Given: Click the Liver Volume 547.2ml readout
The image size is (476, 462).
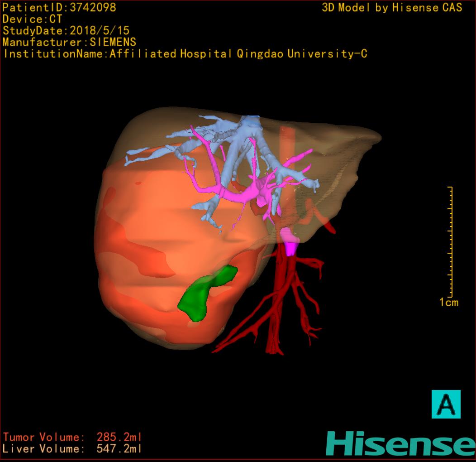Looking at the screenshot, I should point(72,449).
